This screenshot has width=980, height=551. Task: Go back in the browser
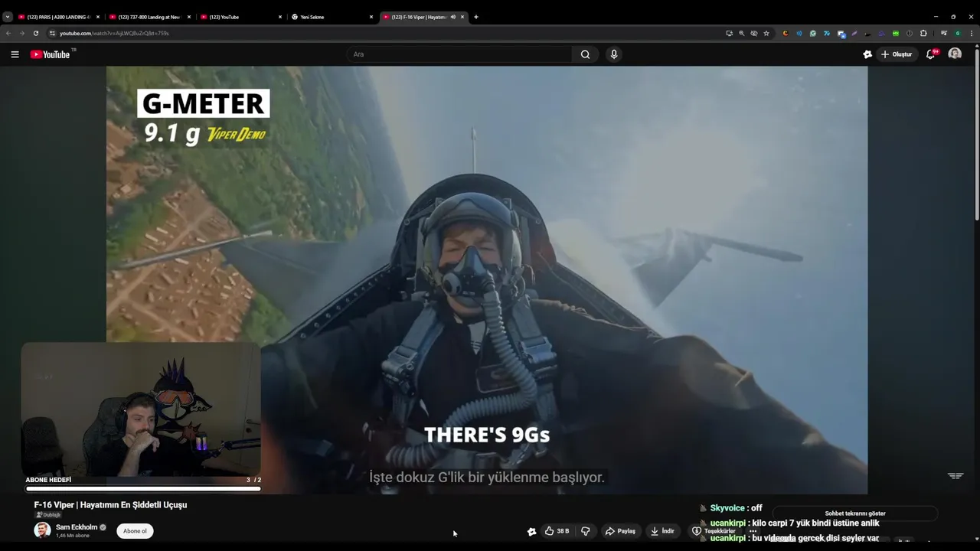tap(8, 34)
